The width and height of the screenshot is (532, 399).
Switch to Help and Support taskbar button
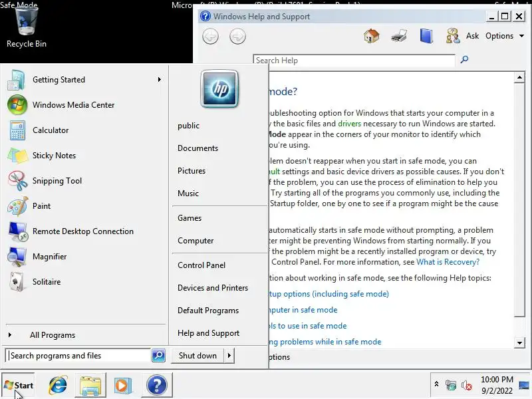pos(156,385)
